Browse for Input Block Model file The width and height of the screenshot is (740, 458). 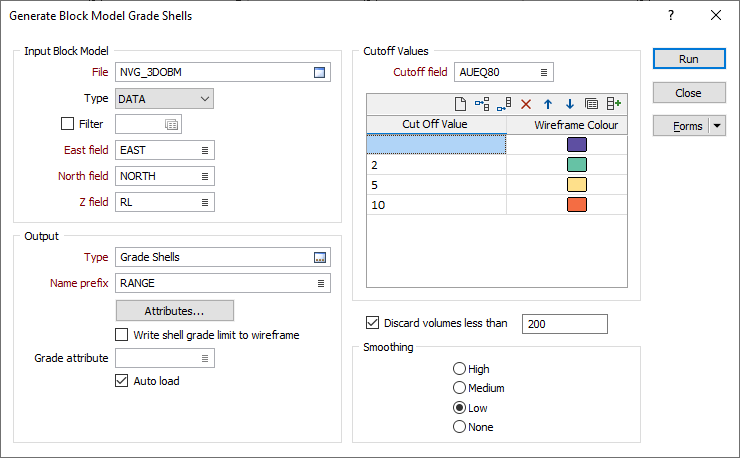click(x=320, y=72)
